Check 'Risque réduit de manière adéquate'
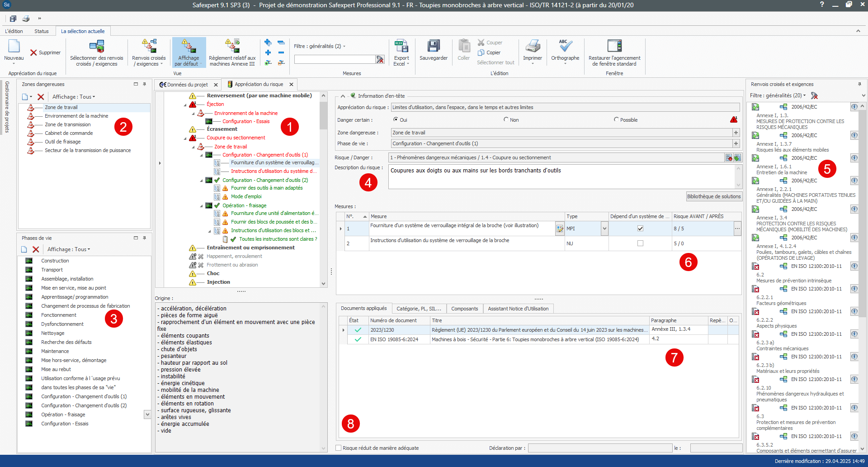Screen dimensions: 868x467 coord(339,448)
